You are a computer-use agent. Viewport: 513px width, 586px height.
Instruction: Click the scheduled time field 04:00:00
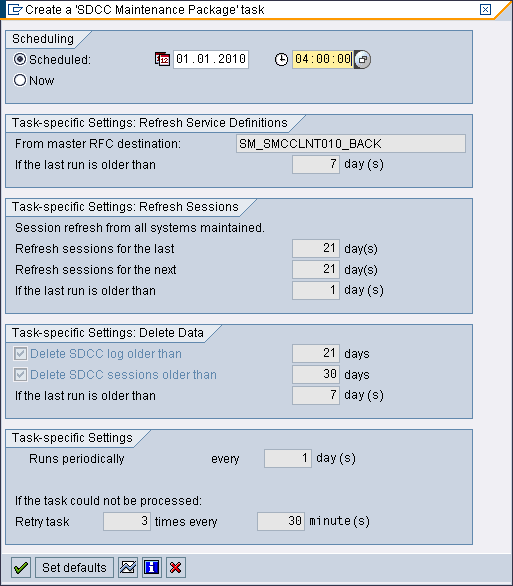coord(322,59)
